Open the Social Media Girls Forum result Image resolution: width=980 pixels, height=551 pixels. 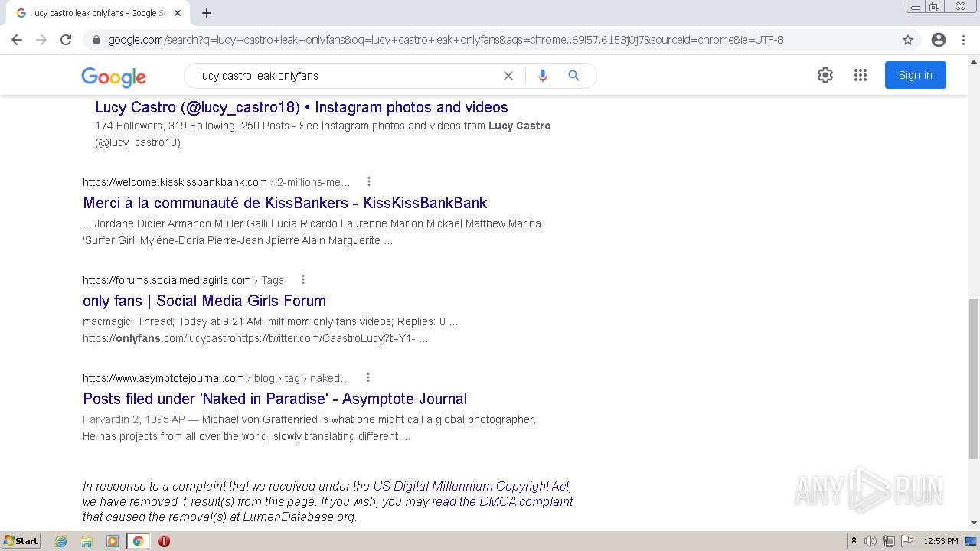click(204, 301)
